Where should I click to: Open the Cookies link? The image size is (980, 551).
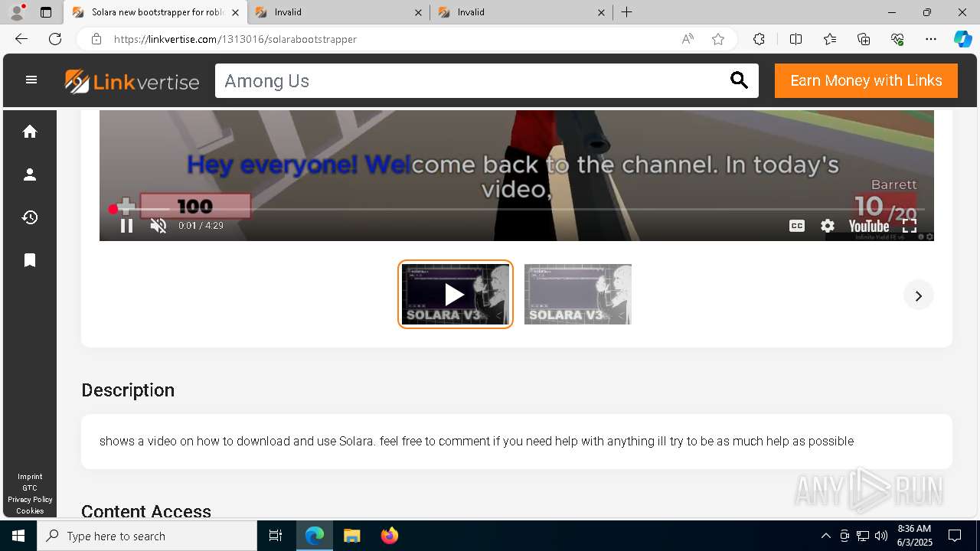pyautogui.click(x=30, y=511)
